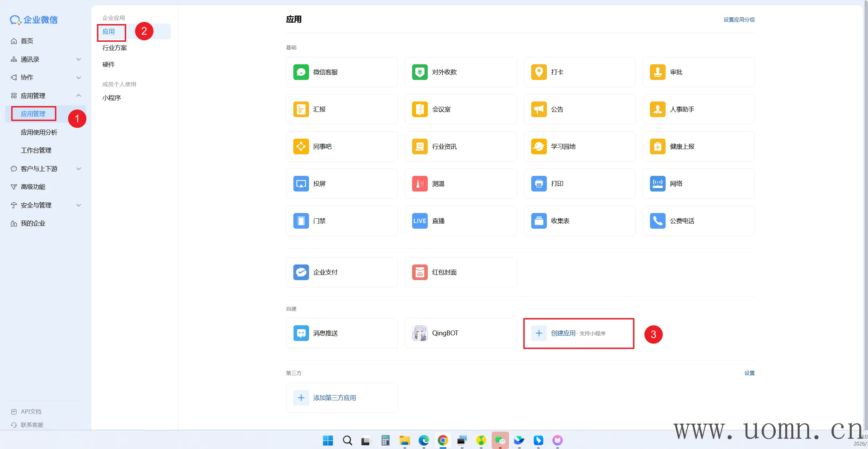This screenshot has width=868, height=449.
Task: Open the 企业支付 app icon
Action: pyautogui.click(x=301, y=272)
